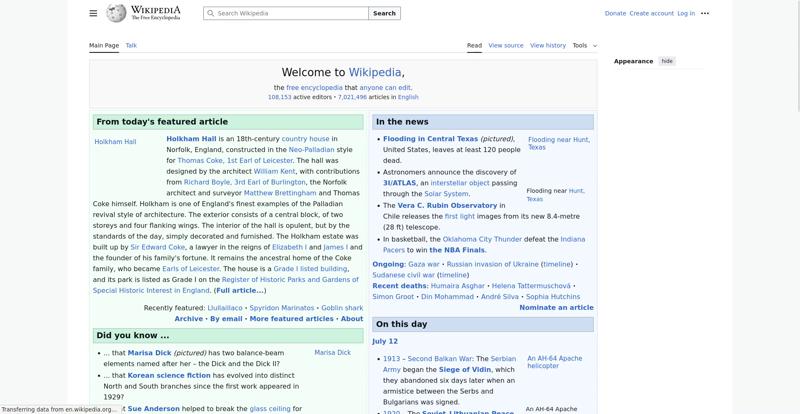
Task: Open Russian invasion of Ukraine link
Action: (x=493, y=264)
